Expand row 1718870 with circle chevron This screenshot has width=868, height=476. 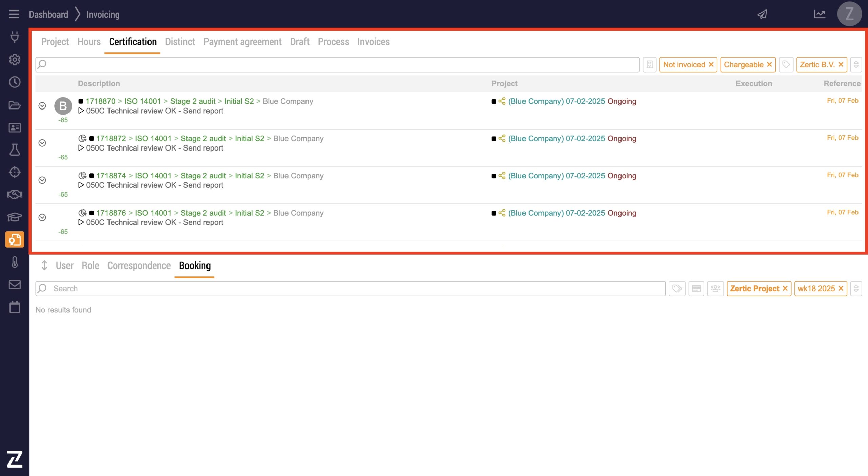(42, 106)
